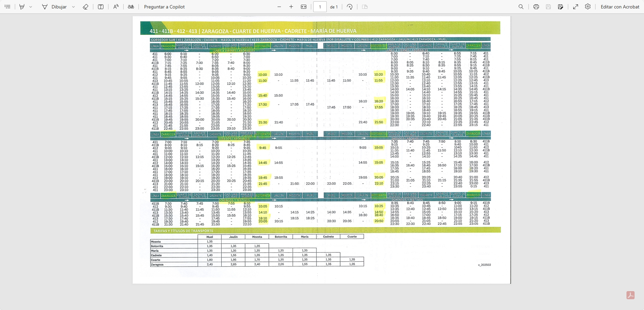
Task: Start read aloud from toolbar
Action: point(116,7)
